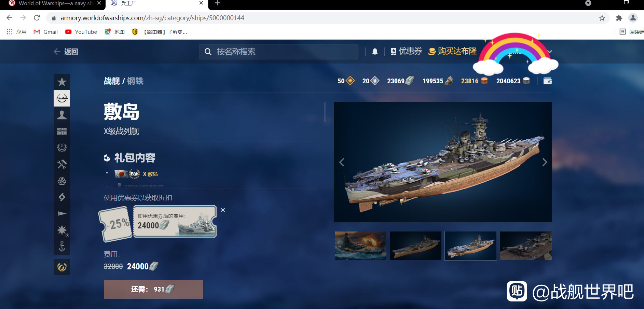Go back with the 返回 link
644x309 pixels.
pos(66,52)
